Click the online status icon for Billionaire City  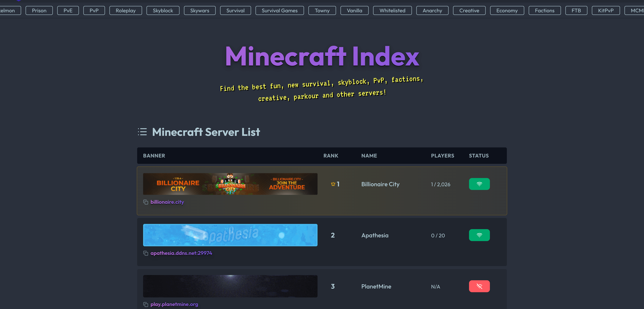pyautogui.click(x=479, y=184)
